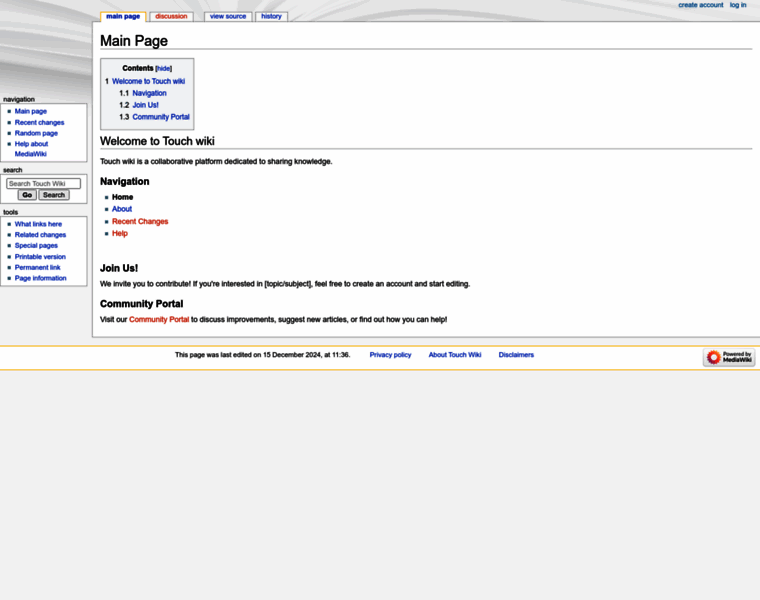Click the Go button
The image size is (760, 600).
(x=27, y=195)
